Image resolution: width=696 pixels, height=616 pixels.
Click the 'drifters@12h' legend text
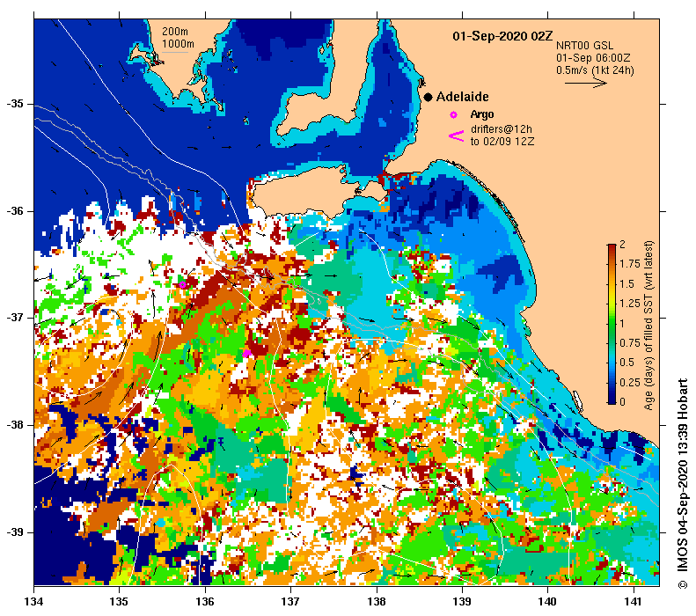point(502,129)
